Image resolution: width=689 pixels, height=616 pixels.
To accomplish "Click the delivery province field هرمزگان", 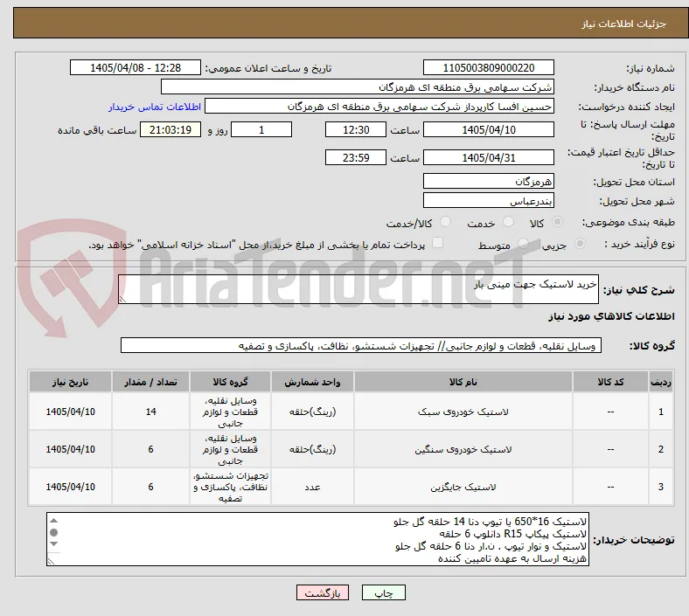I will [489, 181].
